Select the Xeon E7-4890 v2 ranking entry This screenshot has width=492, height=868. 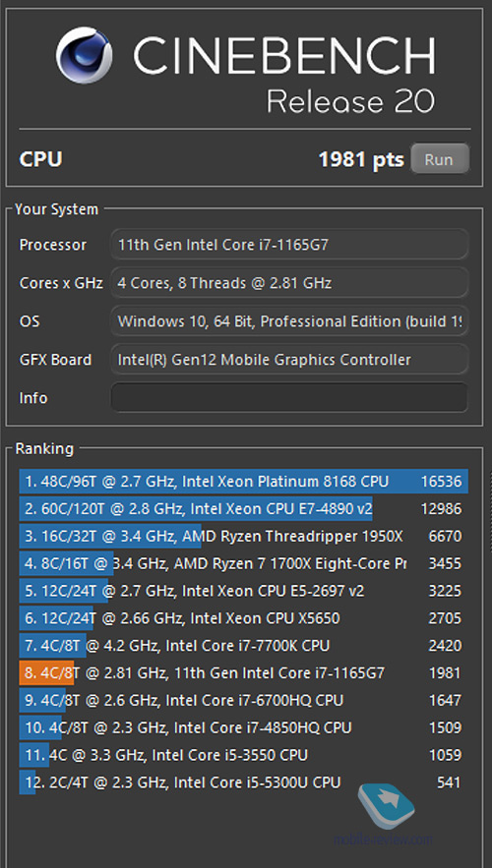tap(244, 508)
